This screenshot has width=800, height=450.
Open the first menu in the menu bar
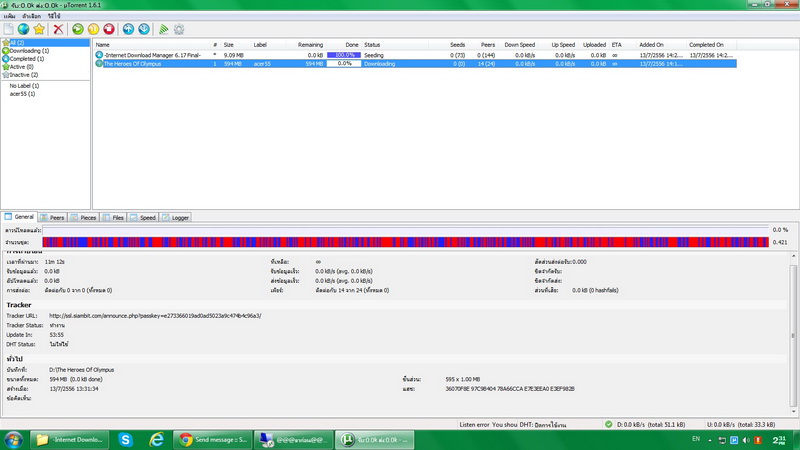(x=9, y=16)
